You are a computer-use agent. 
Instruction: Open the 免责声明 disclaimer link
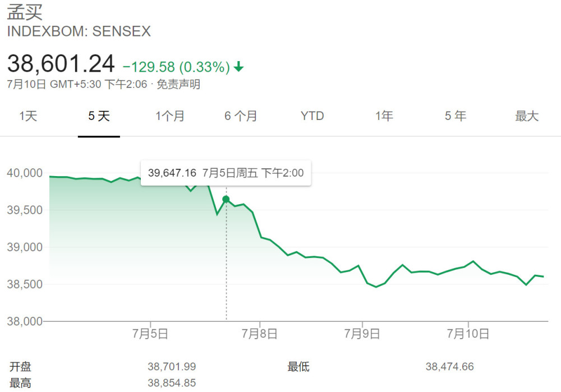(x=178, y=85)
